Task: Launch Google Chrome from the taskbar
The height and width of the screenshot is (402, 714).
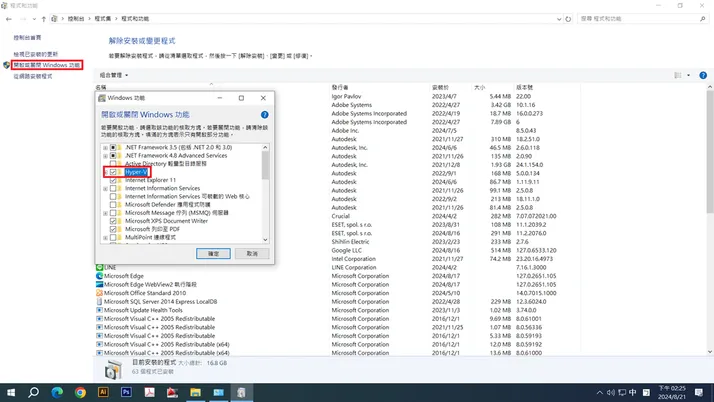Action: pos(80,392)
